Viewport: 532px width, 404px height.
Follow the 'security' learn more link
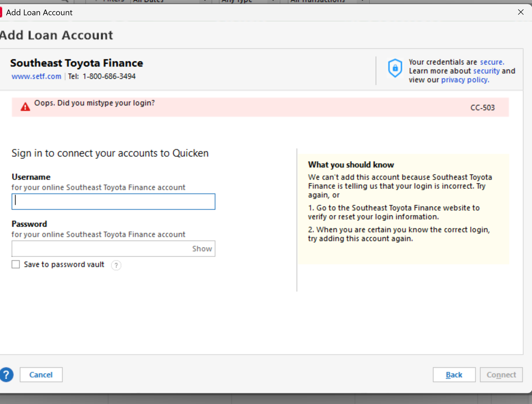point(486,71)
